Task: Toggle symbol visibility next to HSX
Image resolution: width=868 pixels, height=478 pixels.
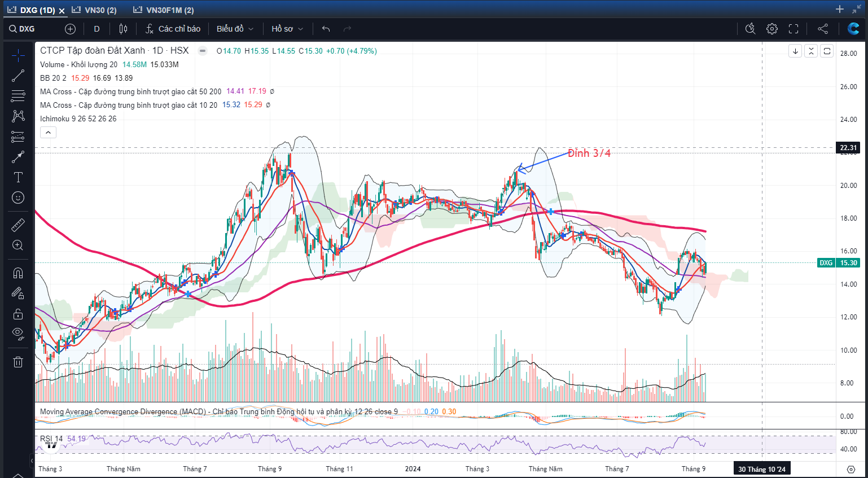Action: pos(202,51)
